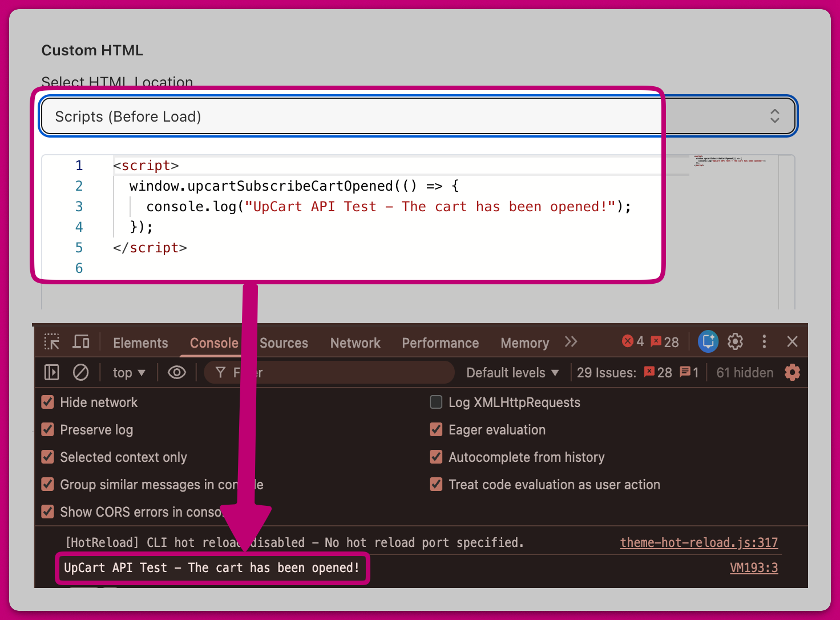
Task: Uncheck Hide network
Action: click(x=48, y=402)
